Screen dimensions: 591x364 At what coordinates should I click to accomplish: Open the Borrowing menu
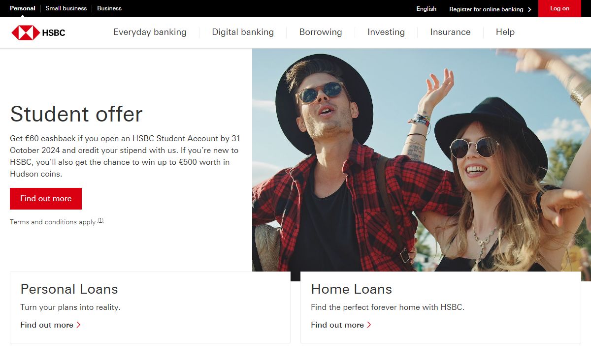pos(321,32)
